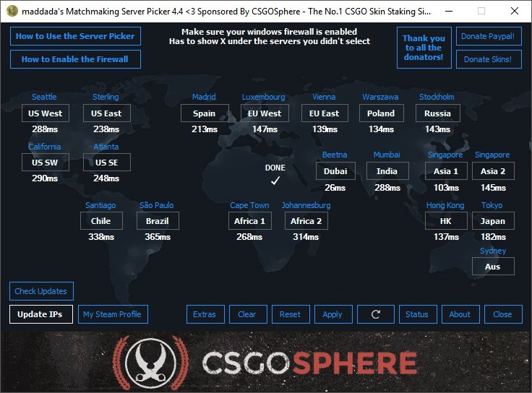Open the About window

(460, 314)
